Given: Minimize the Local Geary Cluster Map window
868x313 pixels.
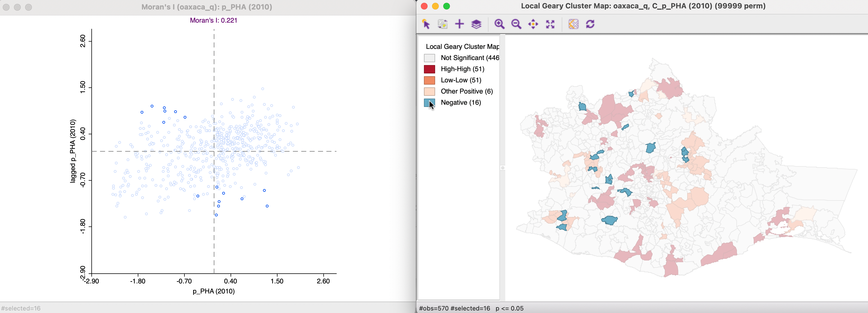Looking at the screenshot, I should tap(435, 6).
